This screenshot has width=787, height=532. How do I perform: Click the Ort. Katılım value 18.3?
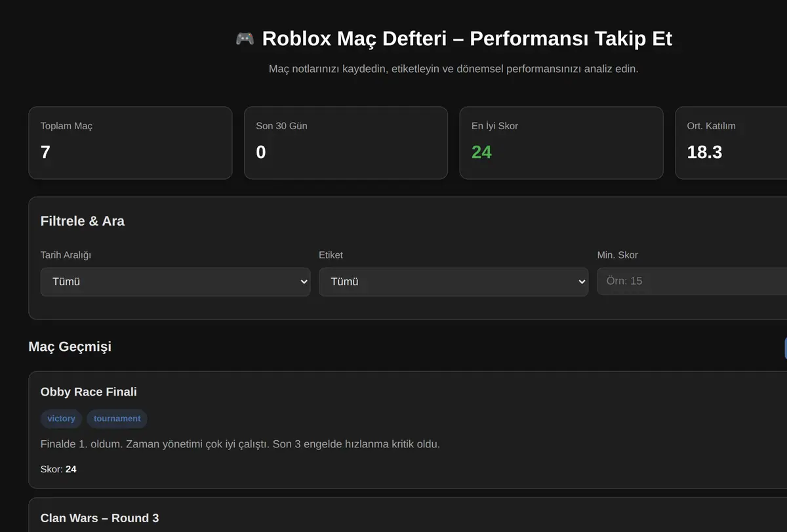704,152
